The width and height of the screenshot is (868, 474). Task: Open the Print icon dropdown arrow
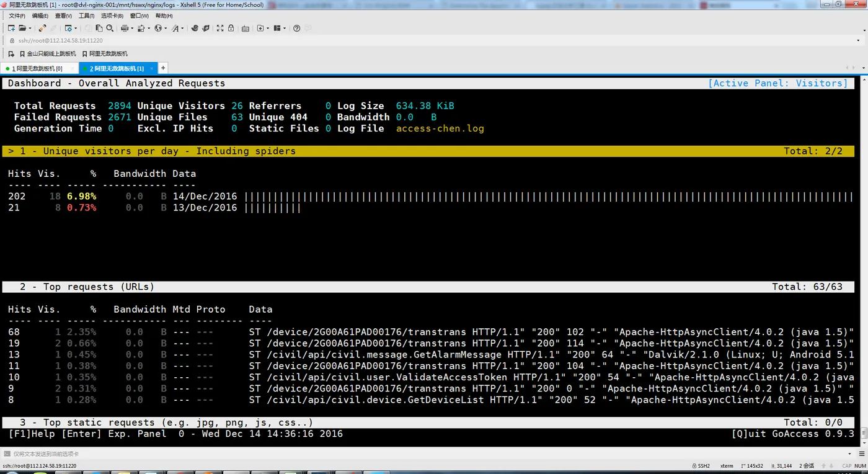[131, 28]
